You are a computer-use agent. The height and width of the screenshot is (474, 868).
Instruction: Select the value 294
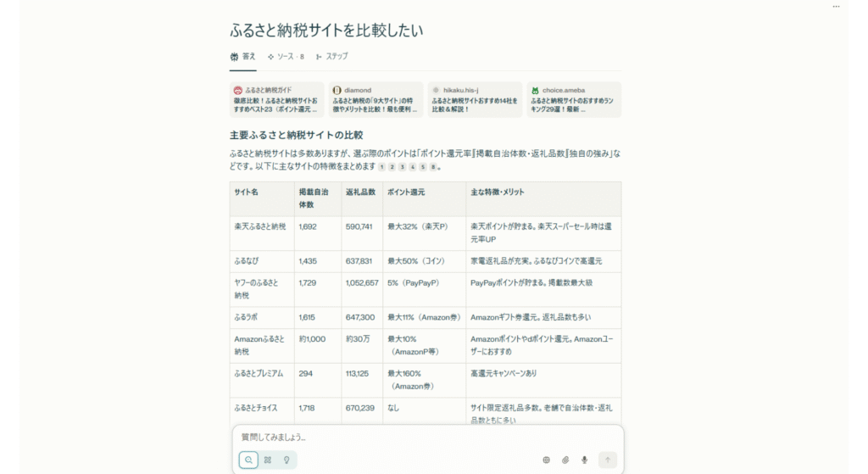(305, 374)
